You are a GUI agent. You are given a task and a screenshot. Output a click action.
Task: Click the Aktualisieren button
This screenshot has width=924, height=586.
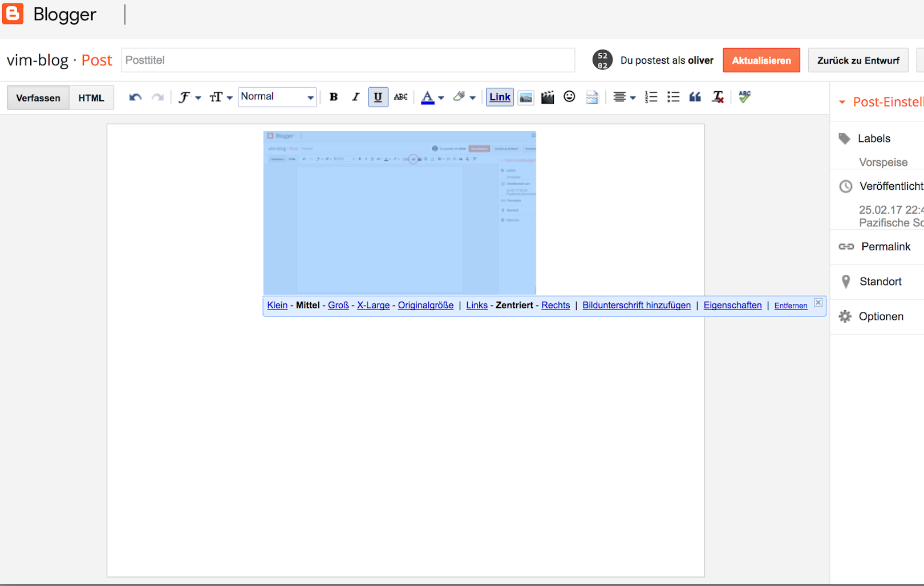click(x=761, y=60)
